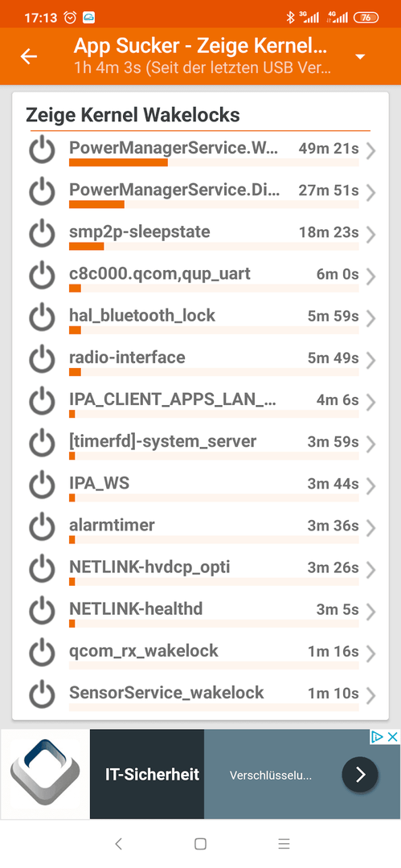Tap power icon beside SensorService_wakelock
Screen dimensions: 401x868
click(42, 694)
